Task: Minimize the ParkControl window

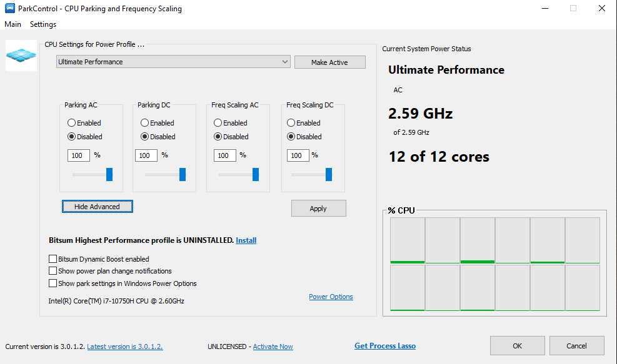Action: click(x=545, y=8)
